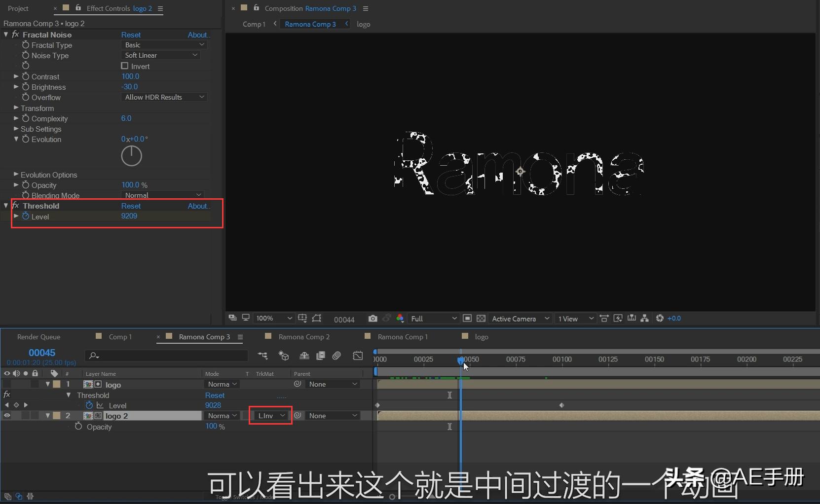Toggle the Invert checkbox in Fractal Noise
The height and width of the screenshot is (504, 820).
point(125,66)
